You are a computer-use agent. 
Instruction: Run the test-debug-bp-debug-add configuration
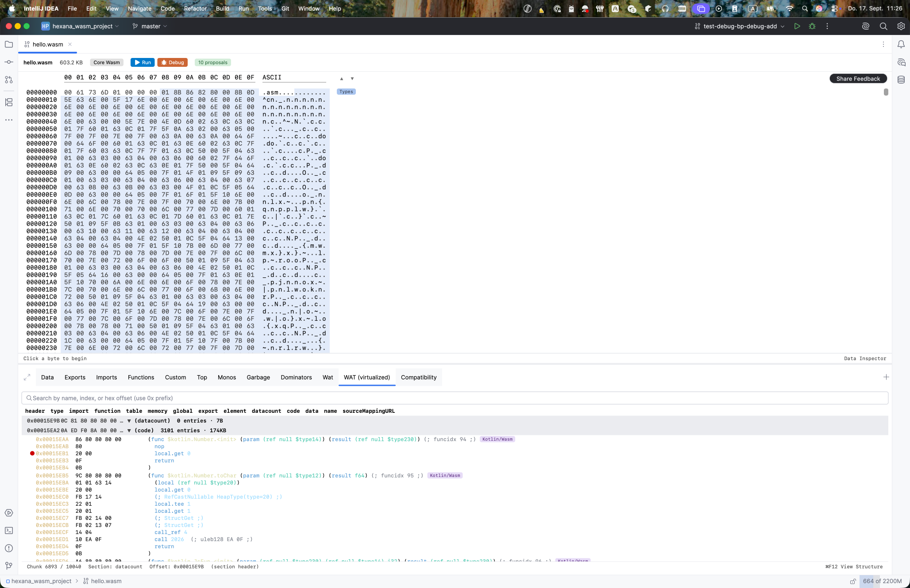(797, 26)
